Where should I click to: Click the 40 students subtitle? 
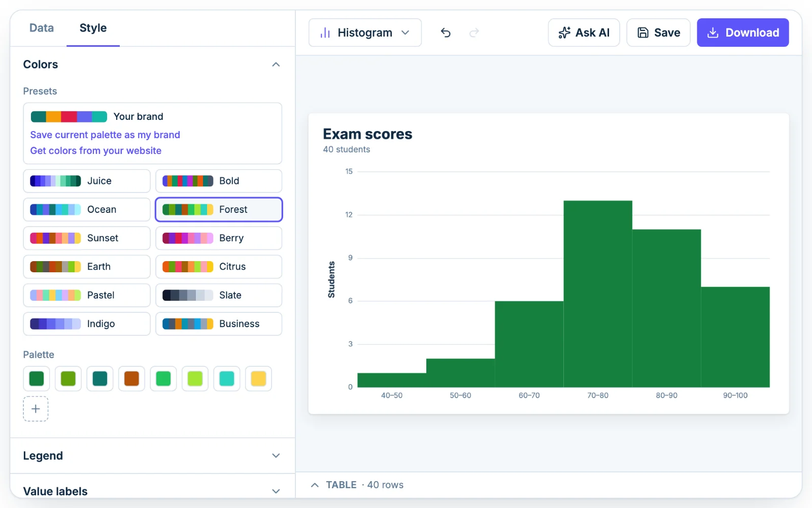[347, 149]
